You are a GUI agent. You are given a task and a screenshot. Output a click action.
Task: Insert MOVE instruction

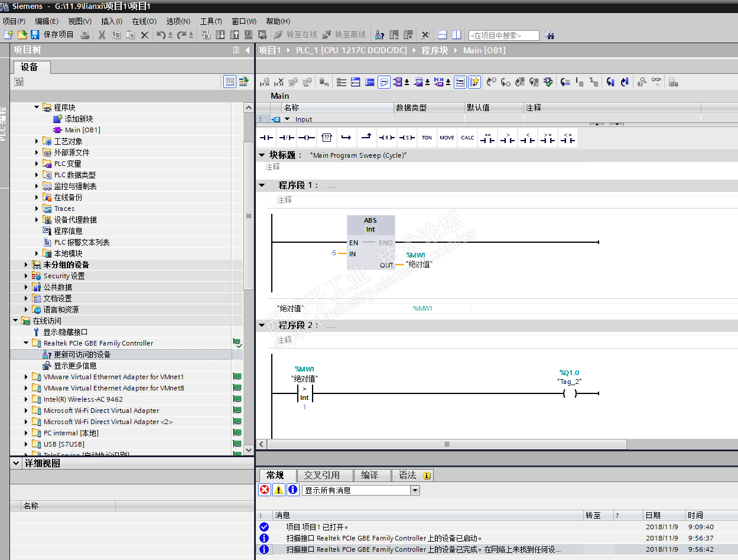pos(447,138)
